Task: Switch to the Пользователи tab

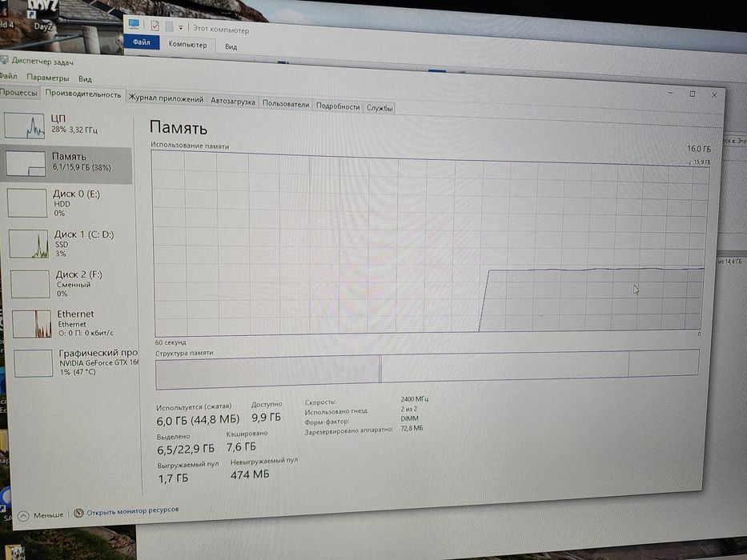Action: coord(286,104)
